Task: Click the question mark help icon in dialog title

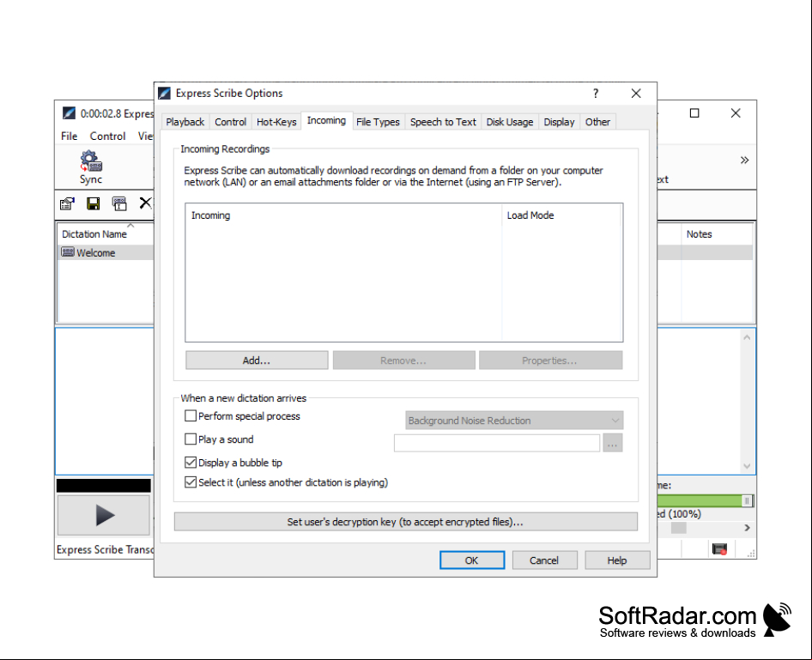Action: 596,94
